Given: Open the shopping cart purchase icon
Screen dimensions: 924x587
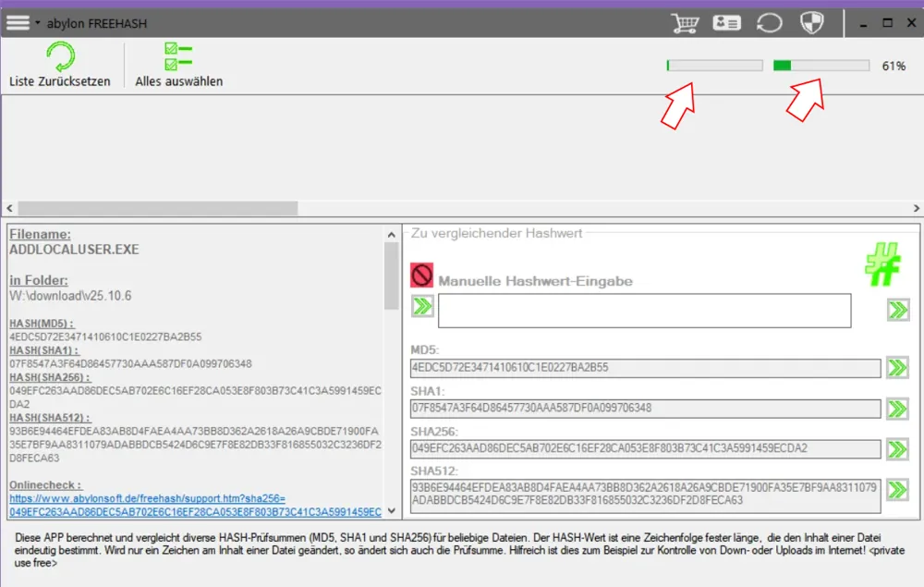Looking at the screenshot, I should click(x=685, y=23).
